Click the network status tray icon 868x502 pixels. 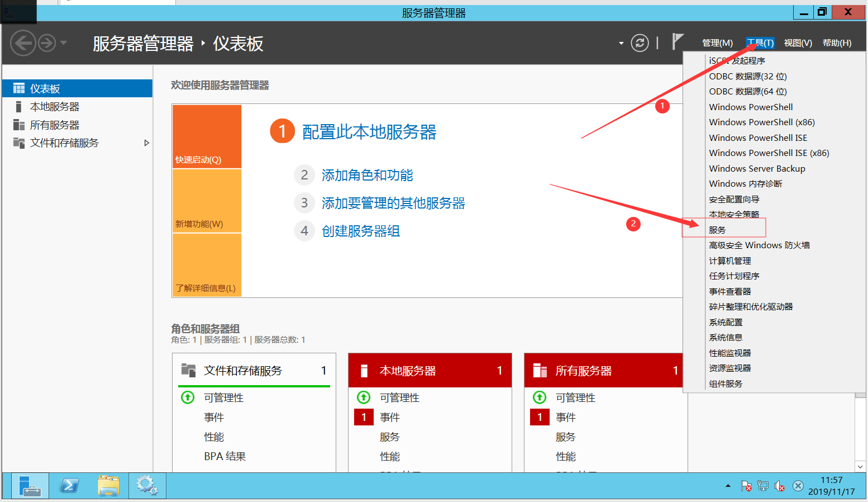coord(762,486)
